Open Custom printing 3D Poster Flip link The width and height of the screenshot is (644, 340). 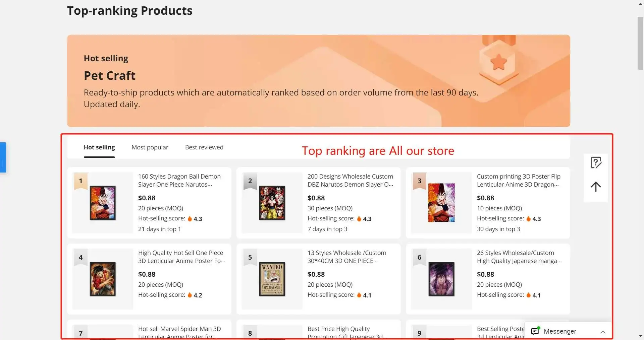(518, 180)
